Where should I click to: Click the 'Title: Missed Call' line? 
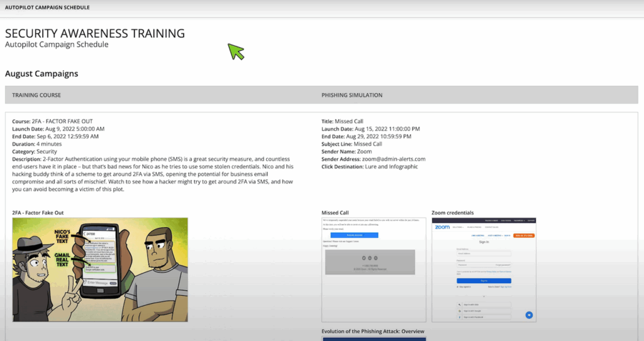[x=343, y=121]
